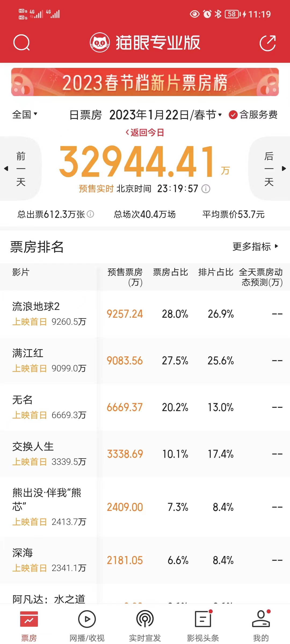
Task: Tap the search magnifier icon
Action: pos(21,42)
